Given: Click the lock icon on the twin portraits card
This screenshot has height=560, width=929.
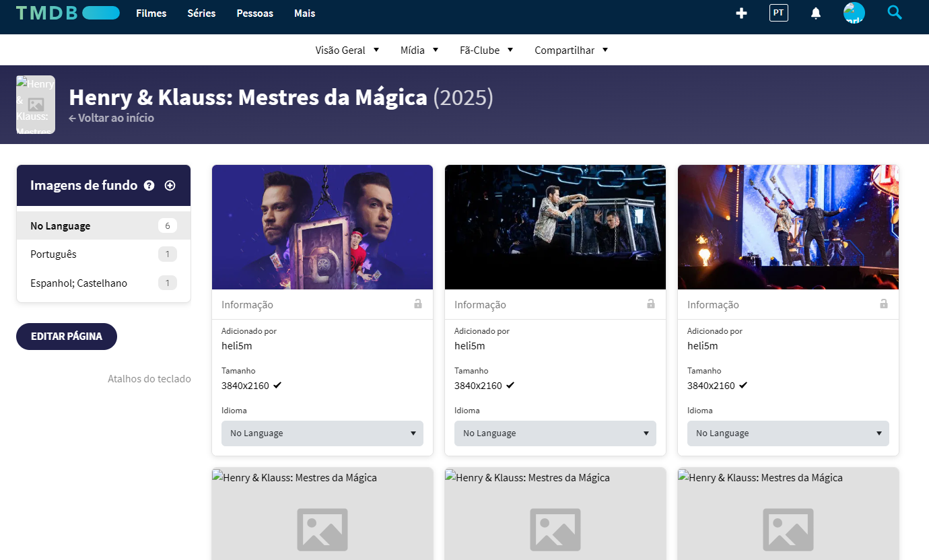Looking at the screenshot, I should click(418, 304).
